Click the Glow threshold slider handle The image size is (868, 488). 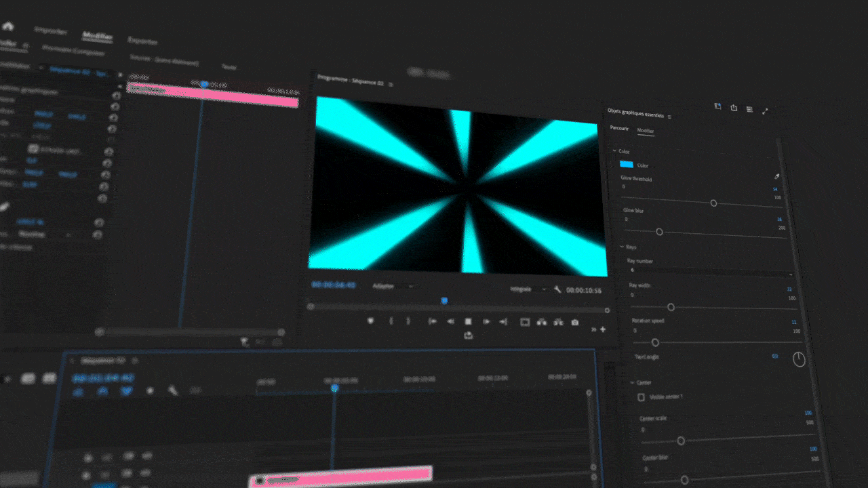coord(713,203)
